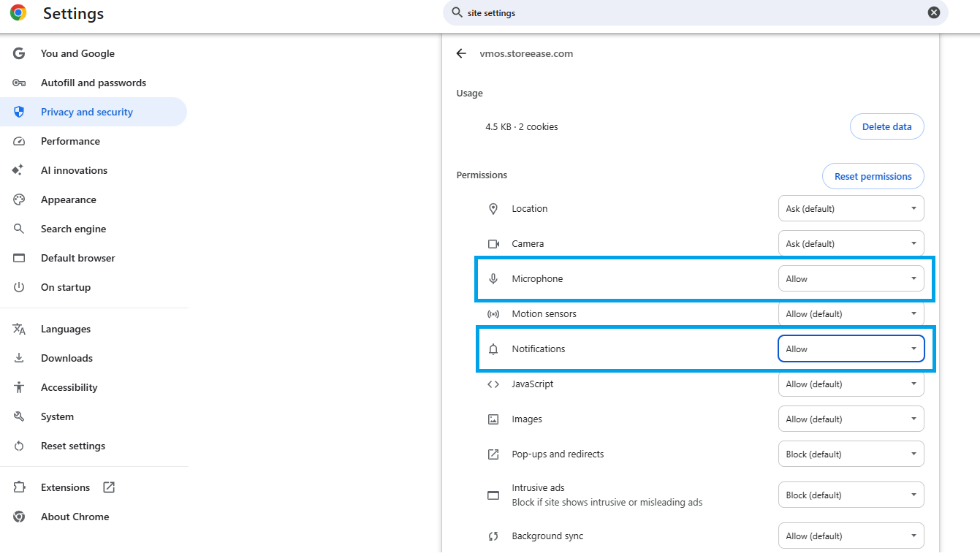Click the key icon for Autofill
This screenshot has width=980, height=556.
click(19, 83)
